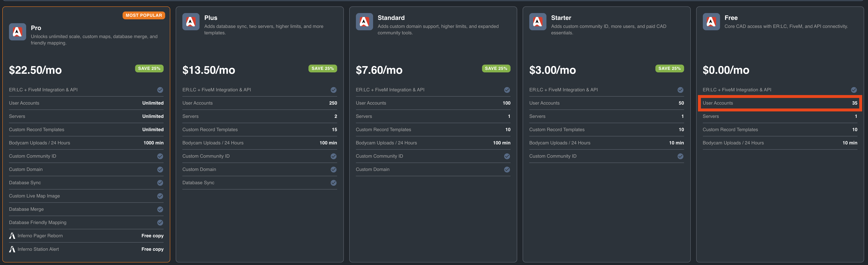
Task: Click Starter plan Custom Community ID checkmark
Action: 680,156
